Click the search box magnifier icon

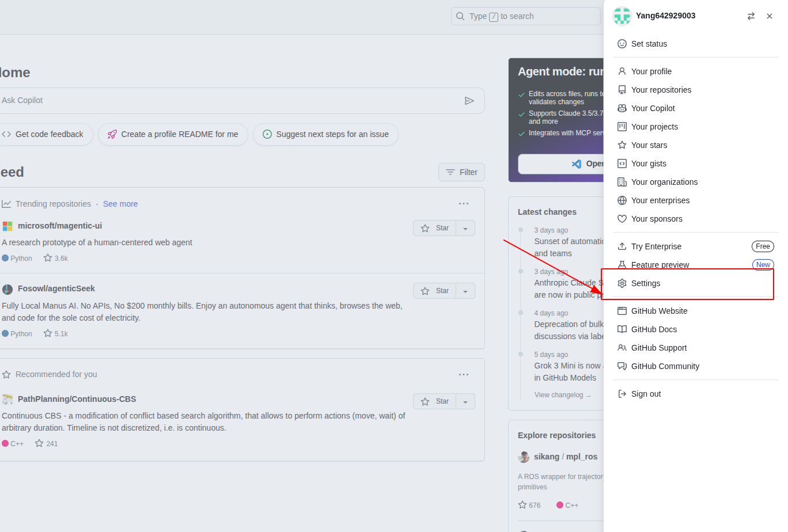(460, 16)
